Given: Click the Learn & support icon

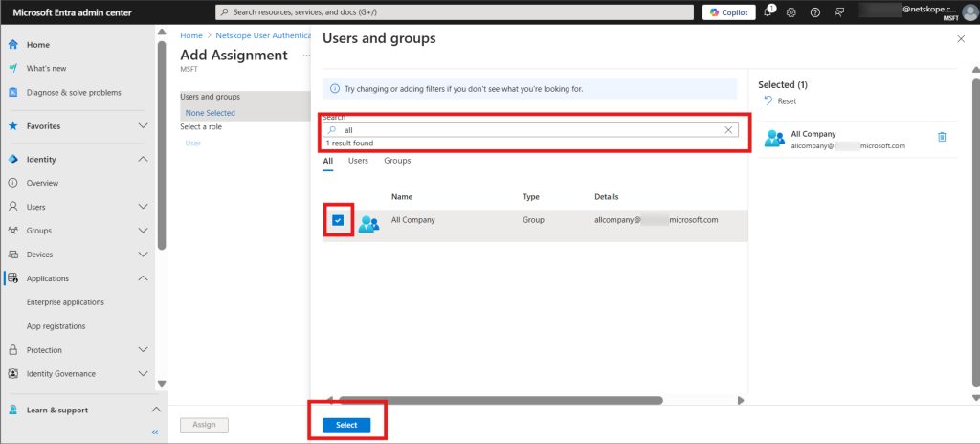Looking at the screenshot, I should pos(12,411).
